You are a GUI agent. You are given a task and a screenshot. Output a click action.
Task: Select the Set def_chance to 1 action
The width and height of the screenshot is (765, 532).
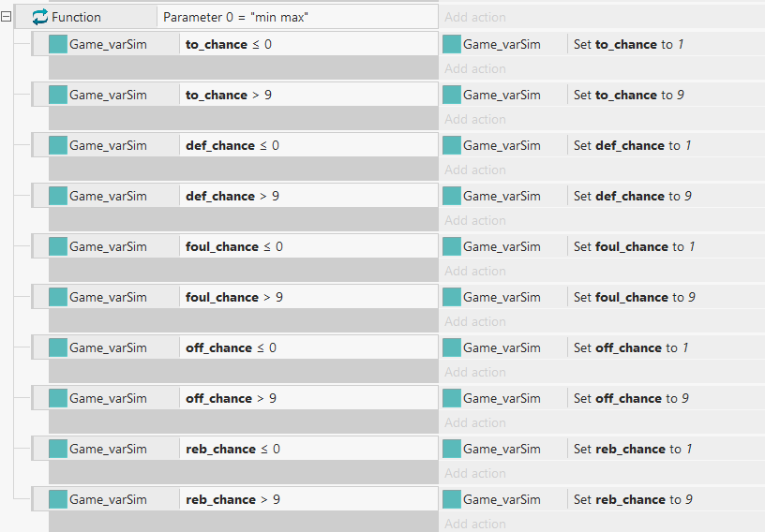point(666,145)
